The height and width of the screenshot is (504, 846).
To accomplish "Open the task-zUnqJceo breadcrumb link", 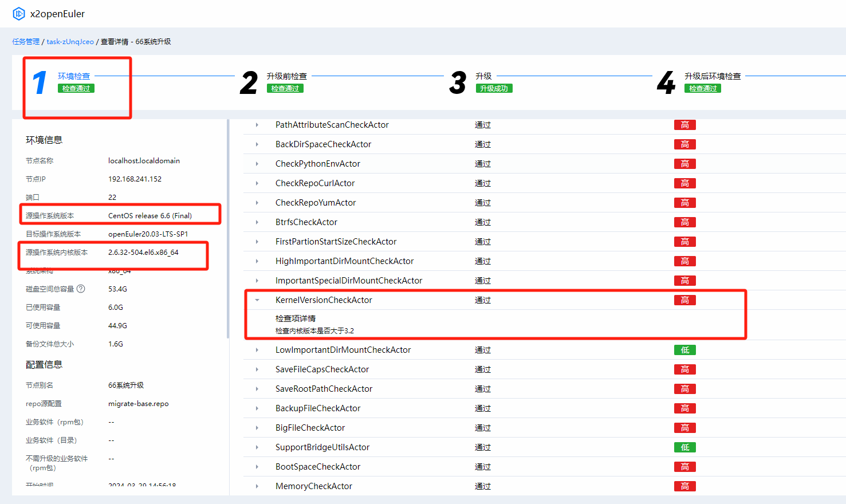I will 70,42.
